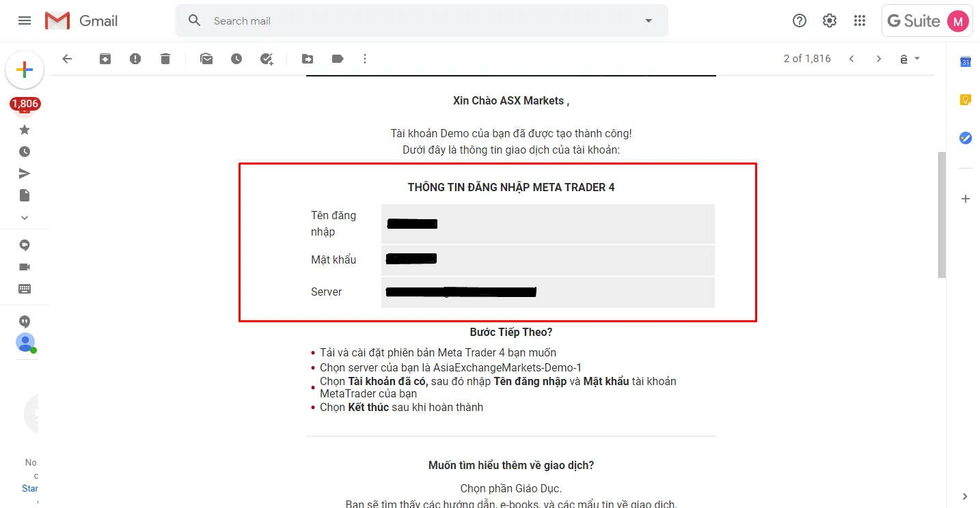
Task: Click the line "Dưới đây là thông tin giao dịch"
Action: (511, 150)
